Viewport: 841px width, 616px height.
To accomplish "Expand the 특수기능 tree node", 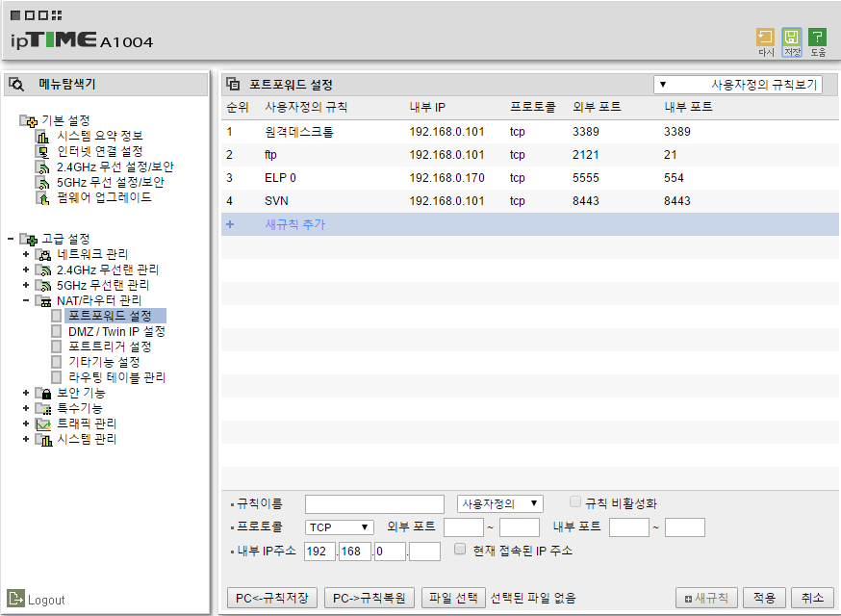I will pos(26,408).
